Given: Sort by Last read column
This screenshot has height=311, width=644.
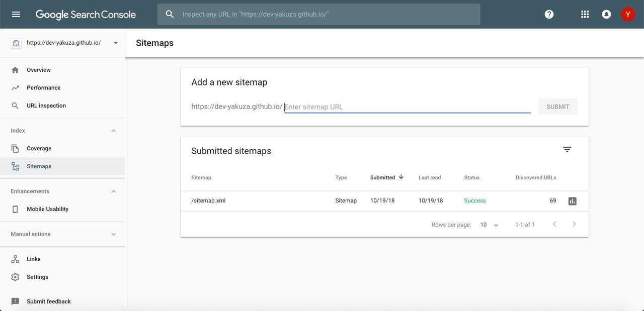Looking at the screenshot, I should [430, 177].
